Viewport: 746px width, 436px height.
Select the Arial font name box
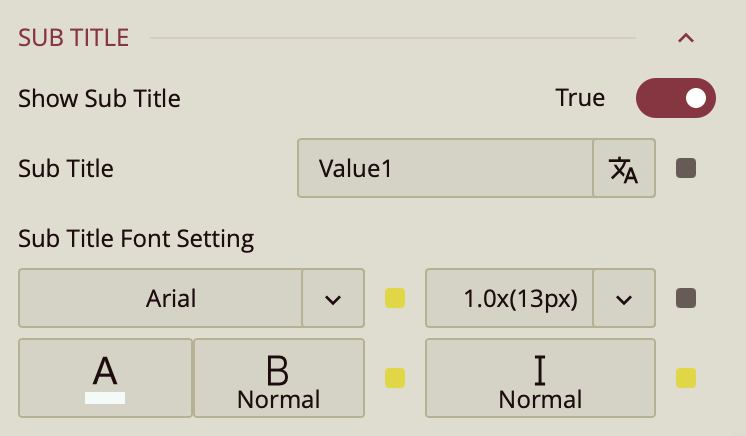pos(160,298)
